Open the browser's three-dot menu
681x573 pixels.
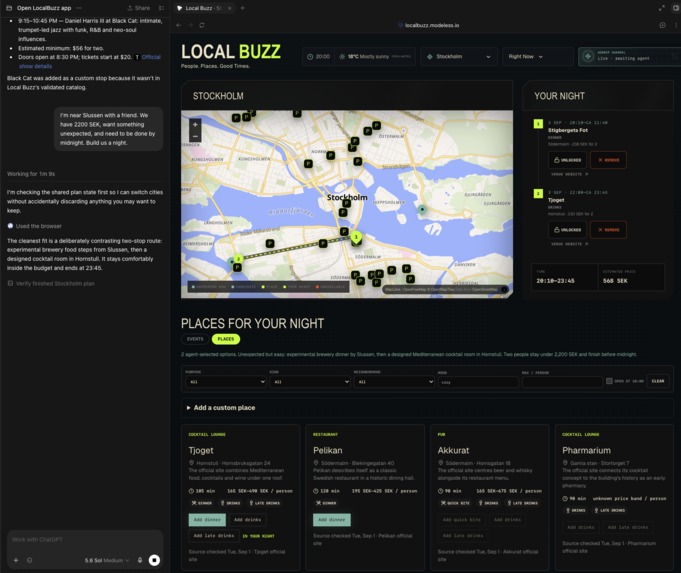pos(676,25)
